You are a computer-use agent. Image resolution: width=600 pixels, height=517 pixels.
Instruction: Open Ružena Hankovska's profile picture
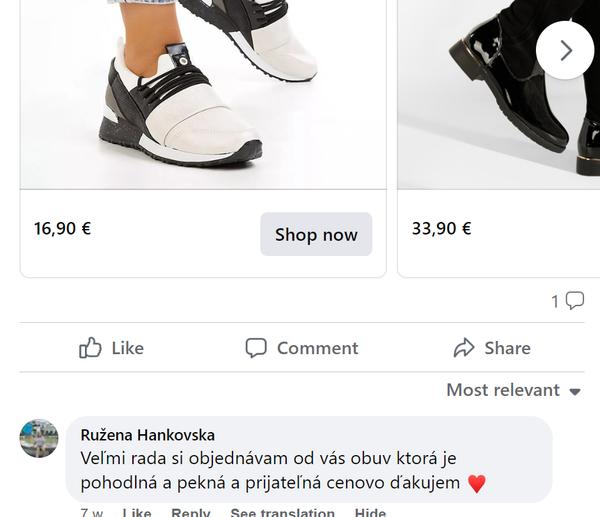pos(39,439)
